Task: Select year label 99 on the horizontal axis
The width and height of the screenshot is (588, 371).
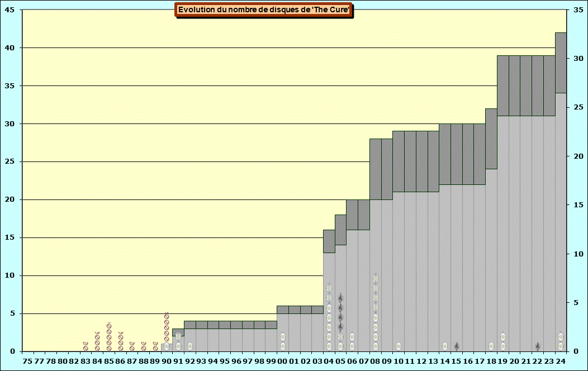Action: (271, 361)
